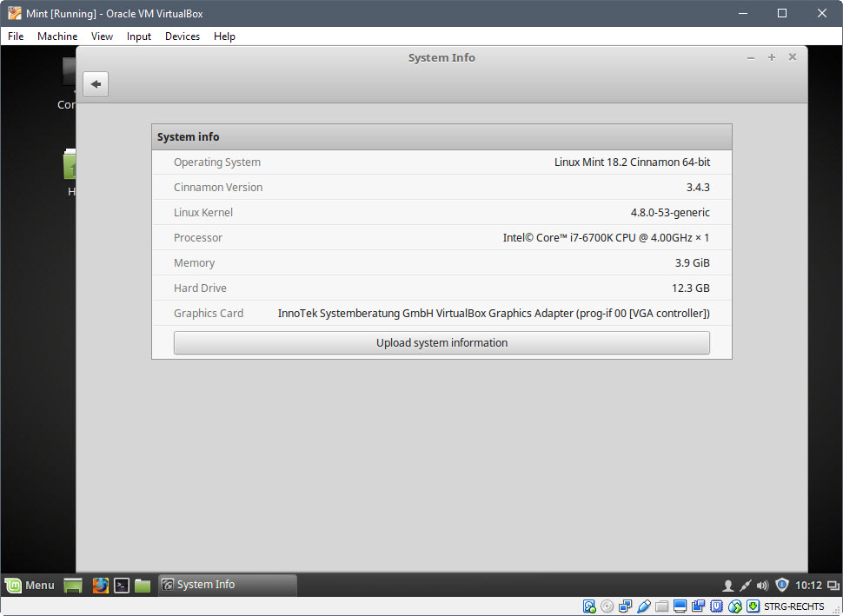Open the Terminal launcher in panel
The width and height of the screenshot is (843, 616).
pos(122,585)
